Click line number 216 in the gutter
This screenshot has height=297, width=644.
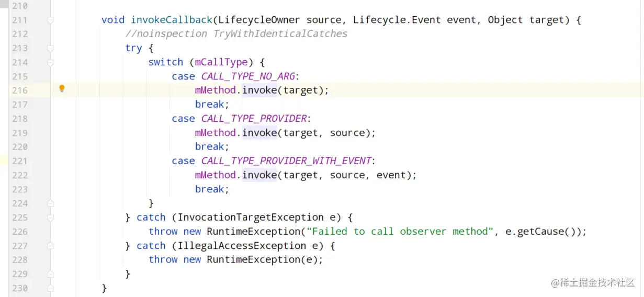click(19, 90)
